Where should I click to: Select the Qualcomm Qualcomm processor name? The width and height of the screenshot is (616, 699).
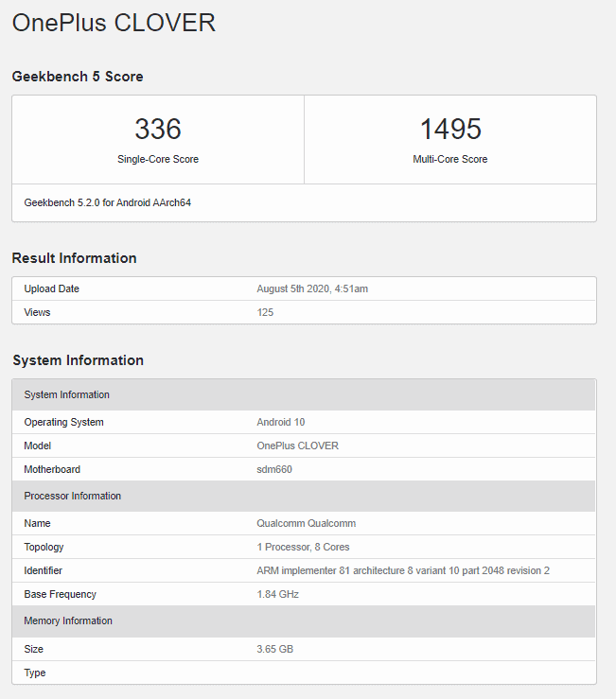click(x=306, y=523)
